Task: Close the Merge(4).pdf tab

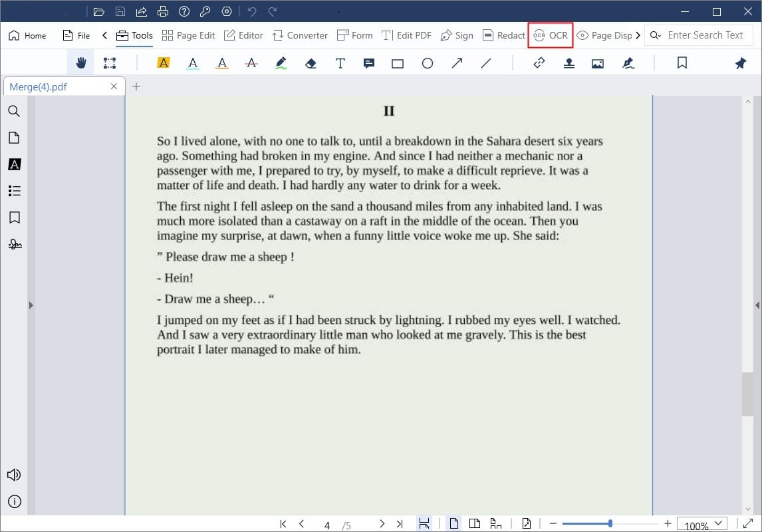Action: [114, 86]
